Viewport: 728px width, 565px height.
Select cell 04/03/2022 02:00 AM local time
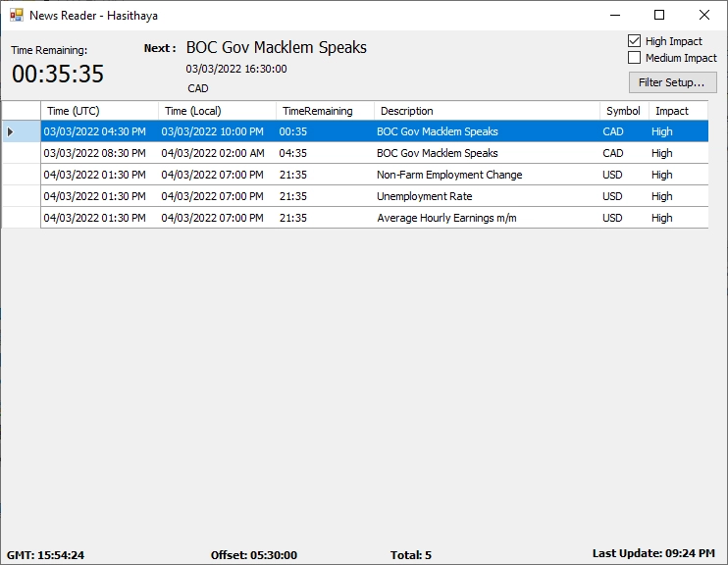pyautogui.click(x=217, y=153)
